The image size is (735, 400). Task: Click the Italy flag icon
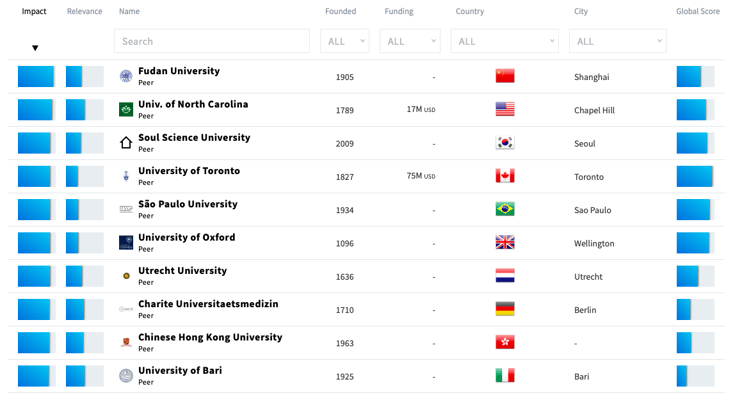pos(505,376)
